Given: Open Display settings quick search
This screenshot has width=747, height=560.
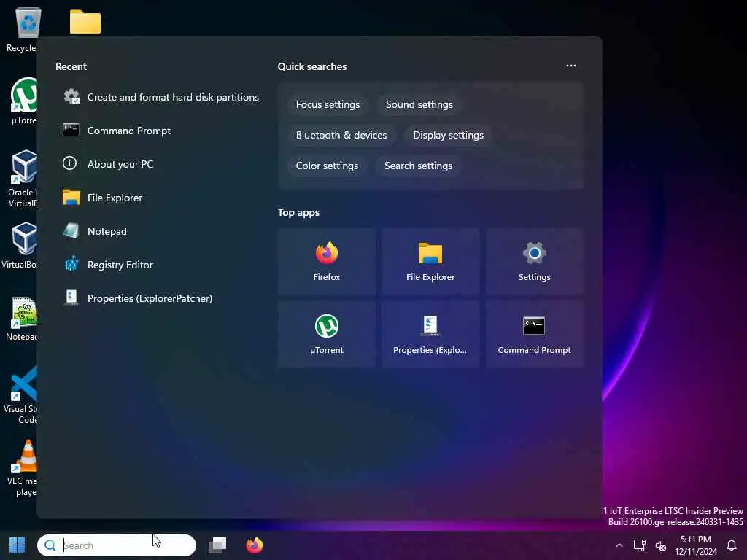Looking at the screenshot, I should click(x=449, y=135).
